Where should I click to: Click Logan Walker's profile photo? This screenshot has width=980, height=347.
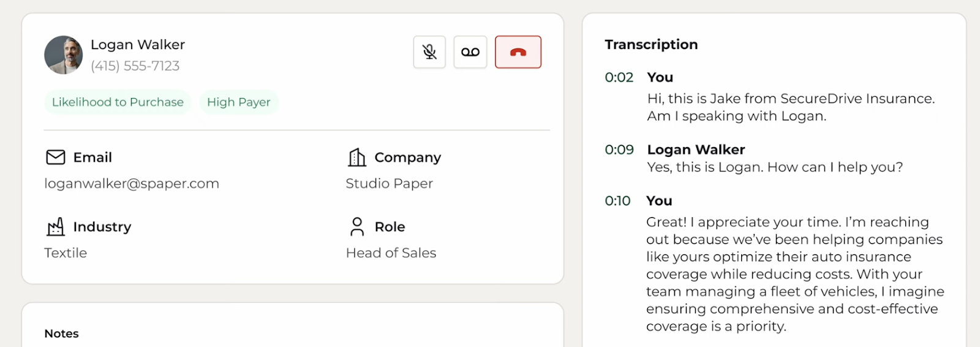coord(63,55)
